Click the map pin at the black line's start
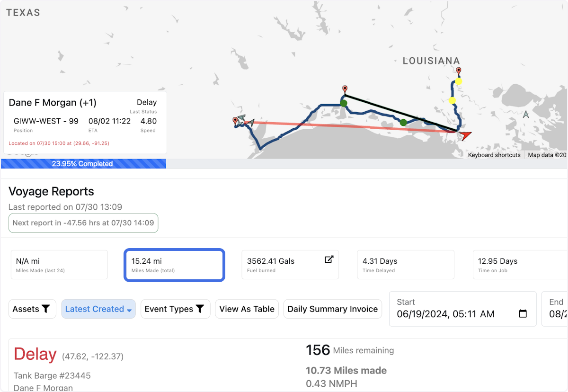The width and height of the screenshot is (568, 392). coord(345,89)
